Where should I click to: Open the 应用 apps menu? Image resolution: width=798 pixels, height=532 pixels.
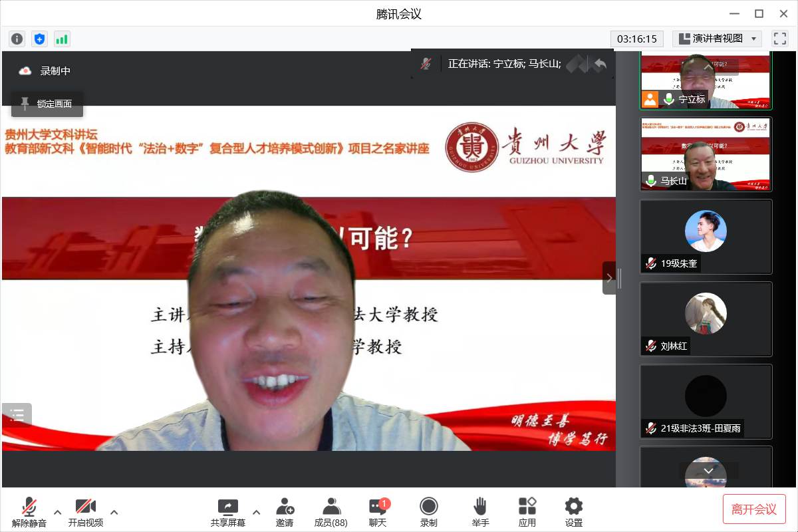527,512
